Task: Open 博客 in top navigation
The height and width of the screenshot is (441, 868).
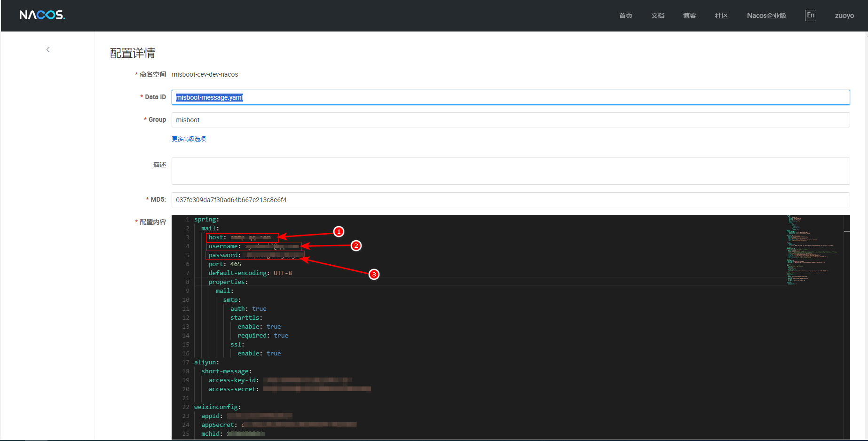Action: click(689, 16)
